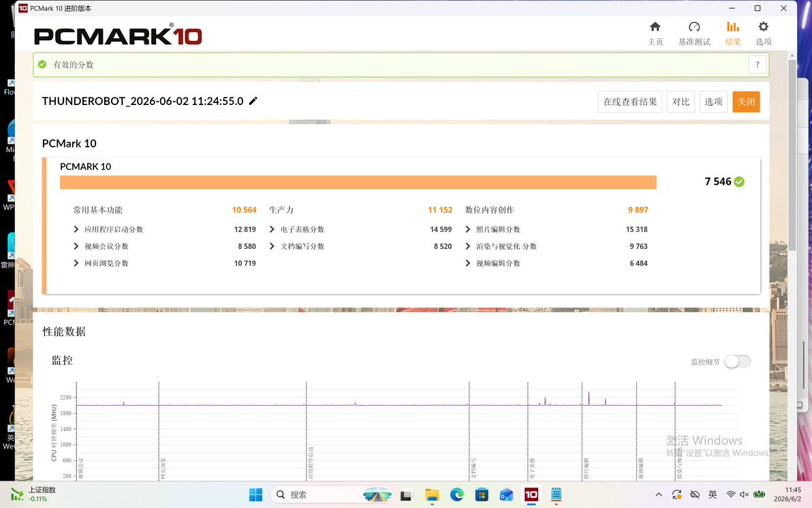Click the 性能数据 heading
The image size is (812, 508).
[x=64, y=332]
